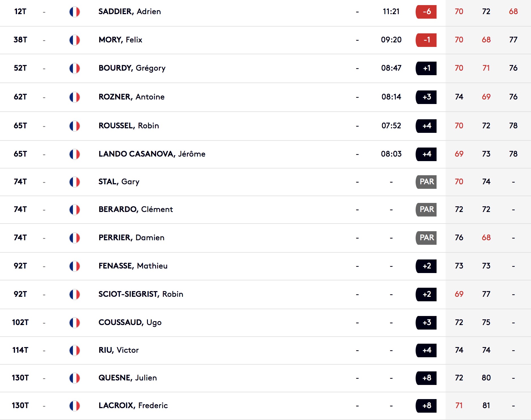Screen dimensions: 531x420
Task: Click the -1 score badge for MORY
Action: click(426, 40)
